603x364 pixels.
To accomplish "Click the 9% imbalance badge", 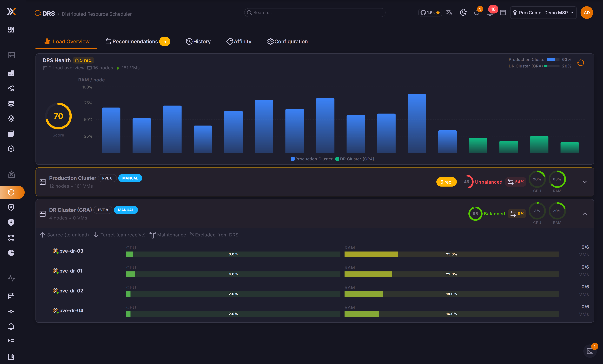I will pos(517,214).
